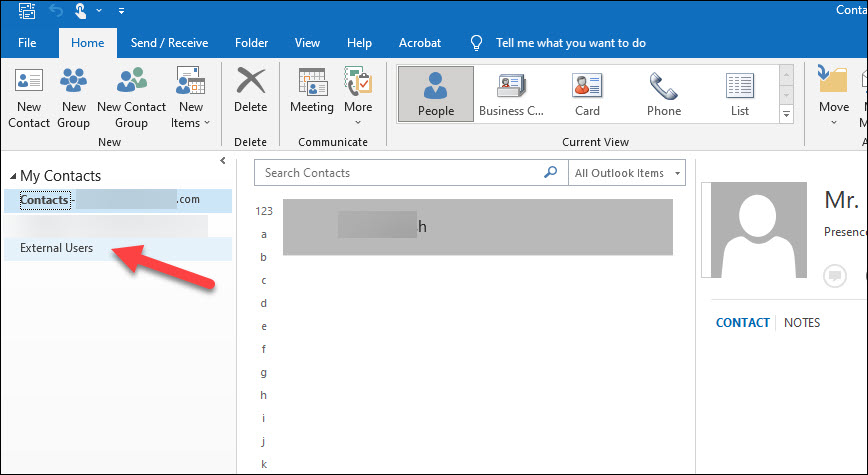The height and width of the screenshot is (475, 868).
Task: Open the Help tab
Action: pos(359,43)
